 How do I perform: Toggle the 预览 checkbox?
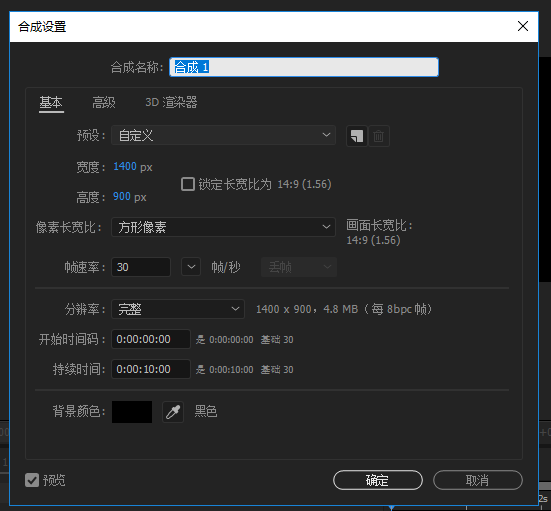32,480
